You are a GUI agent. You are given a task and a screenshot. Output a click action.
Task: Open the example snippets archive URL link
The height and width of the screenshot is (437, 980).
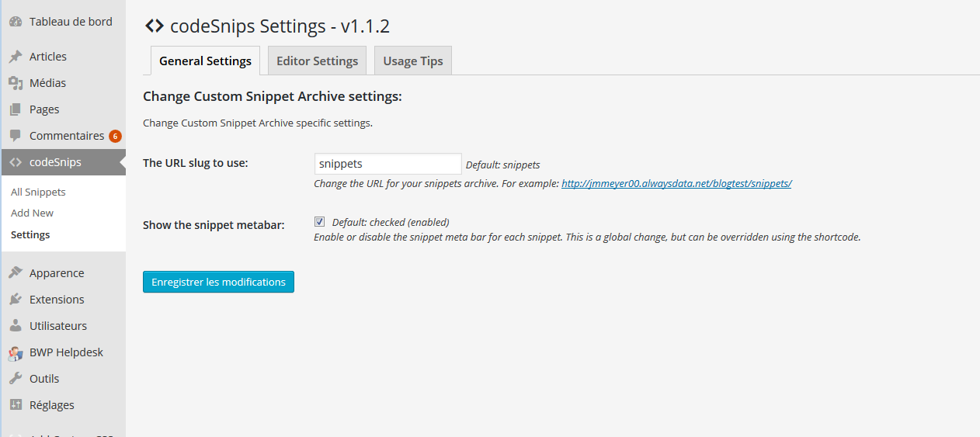click(676, 184)
